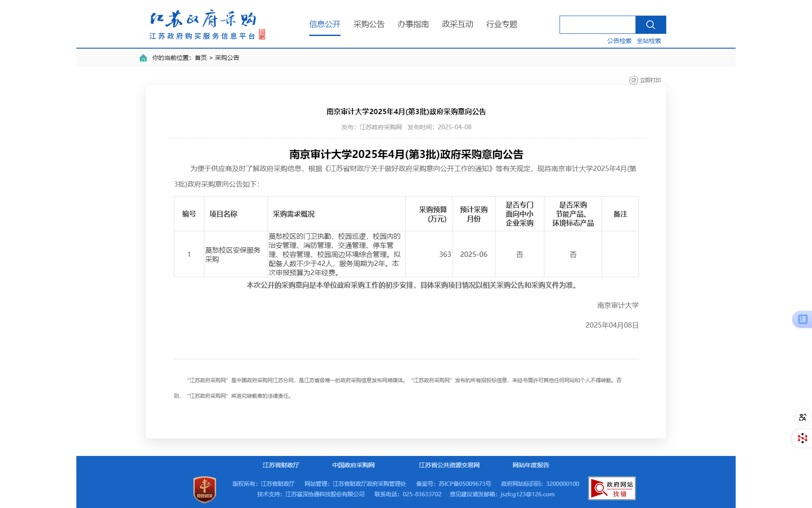Click the search magnifier button
Screen dimensions: 812x508
(x=651, y=25)
